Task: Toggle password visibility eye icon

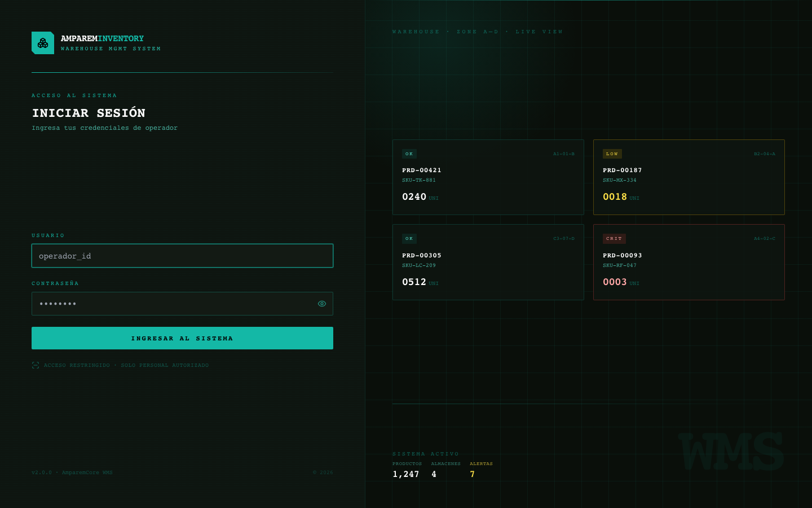Action: coord(322,304)
